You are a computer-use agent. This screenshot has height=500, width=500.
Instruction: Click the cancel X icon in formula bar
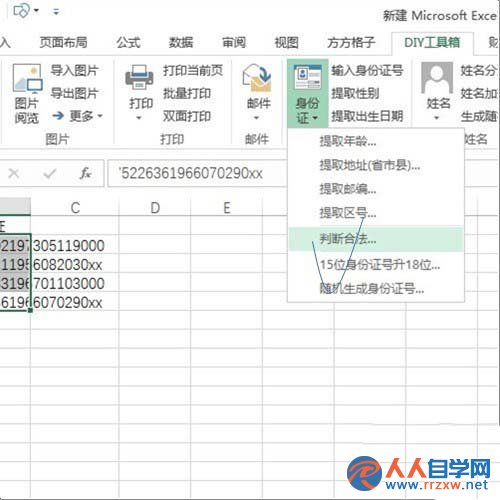coord(14,173)
